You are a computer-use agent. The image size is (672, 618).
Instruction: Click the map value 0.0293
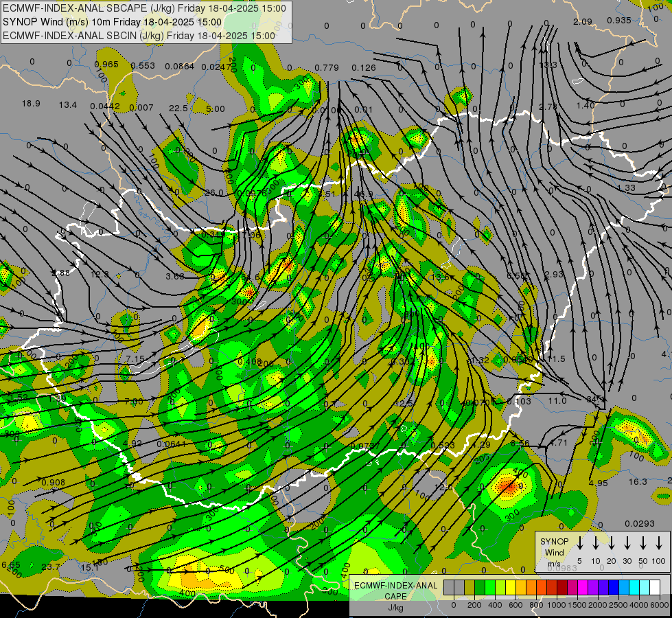(x=640, y=524)
